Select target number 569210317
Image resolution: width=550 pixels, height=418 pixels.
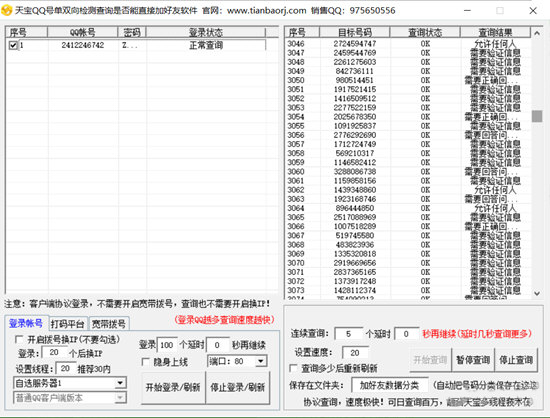coord(355,153)
